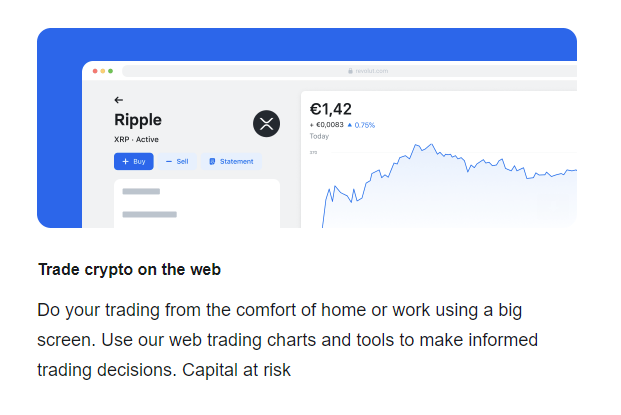Click the 'Trade crypto on the web' heading
Image resolution: width=621 pixels, height=415 pixels.
coord(130,270)
